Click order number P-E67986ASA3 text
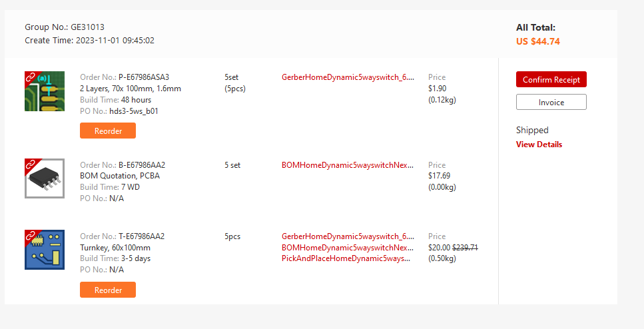This screenshot has height=329, width=644. [144, 77]
